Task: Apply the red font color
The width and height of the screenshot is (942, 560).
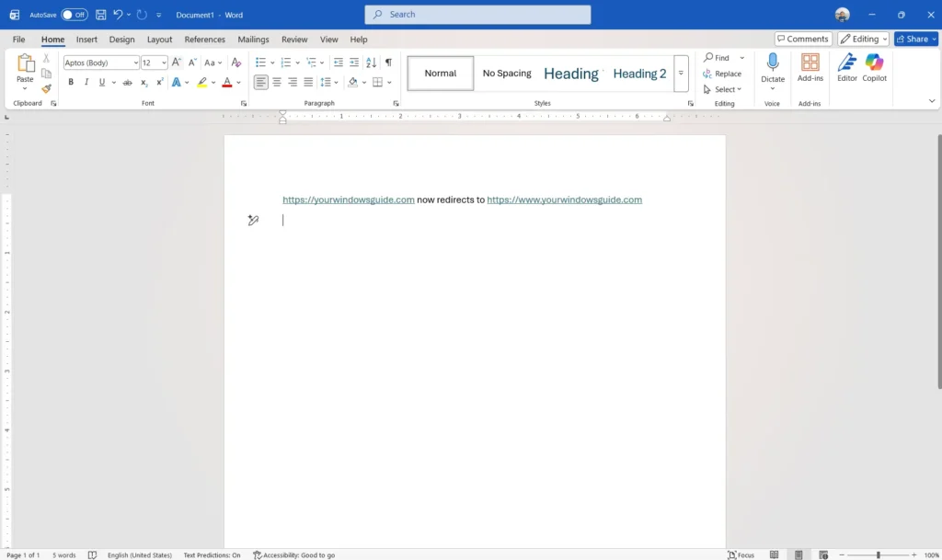Action: click(x=227, y=82)
